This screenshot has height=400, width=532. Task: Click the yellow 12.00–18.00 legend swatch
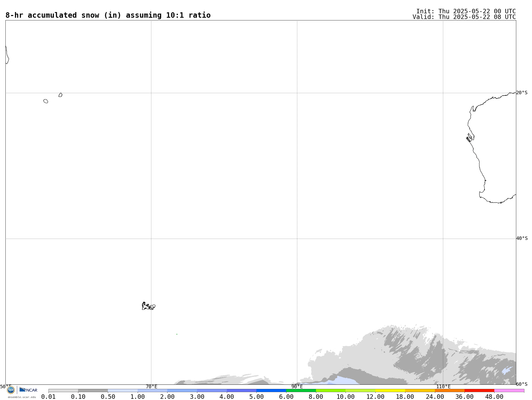[390, 391]
